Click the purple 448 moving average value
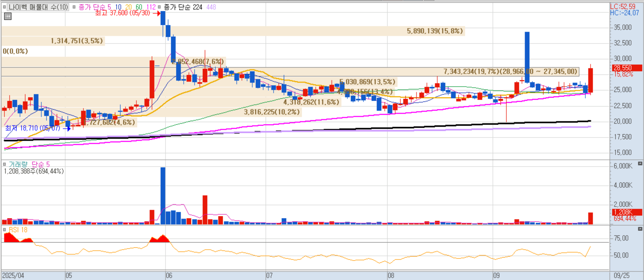Viewport: 644px width, 280px height. pyautogui.click(x=211, y=7)
